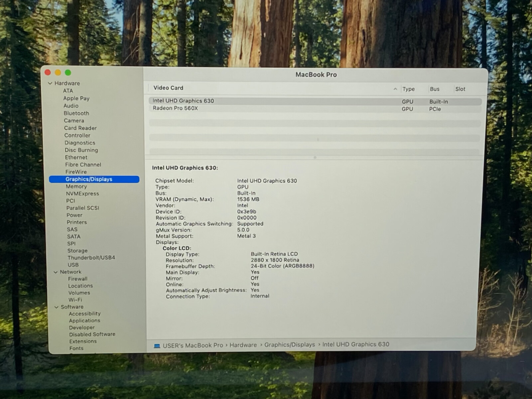Viewport: 532px width, 399px height.
Task: Show Extensions list
Action: click(x=83, y=341)
